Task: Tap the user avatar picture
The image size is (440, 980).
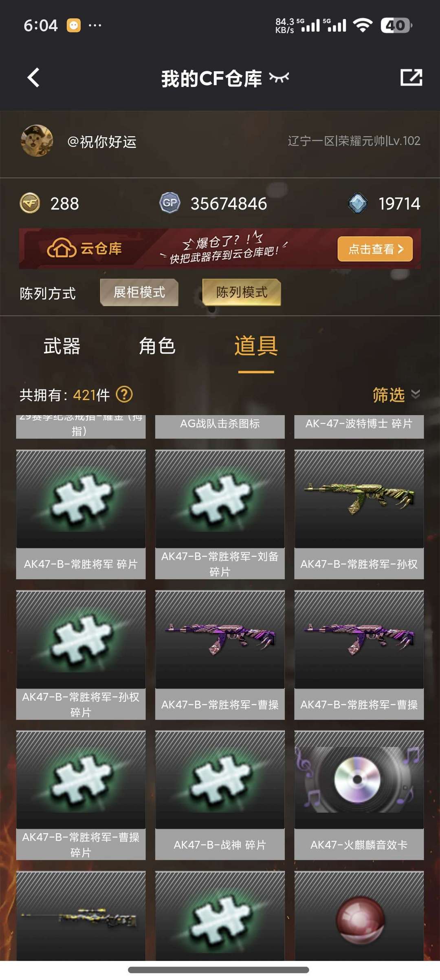Action: coord(37,141)
